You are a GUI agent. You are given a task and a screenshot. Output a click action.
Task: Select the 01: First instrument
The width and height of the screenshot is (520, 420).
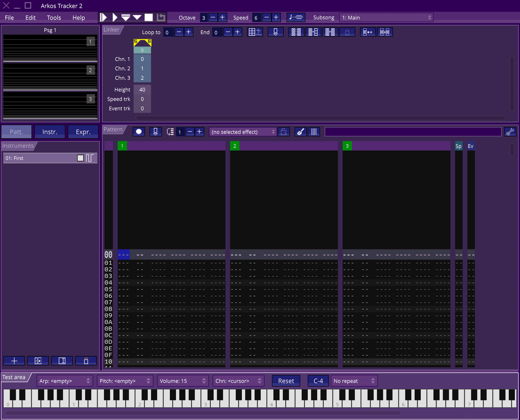tap(50, 158)
